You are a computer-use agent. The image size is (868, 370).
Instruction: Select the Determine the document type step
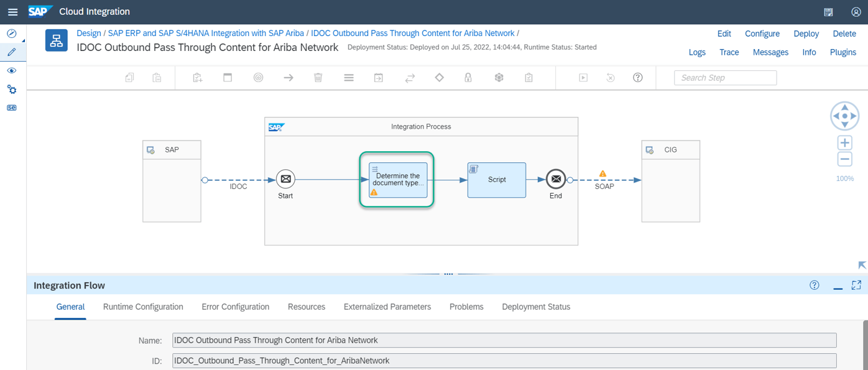[398, 180]
